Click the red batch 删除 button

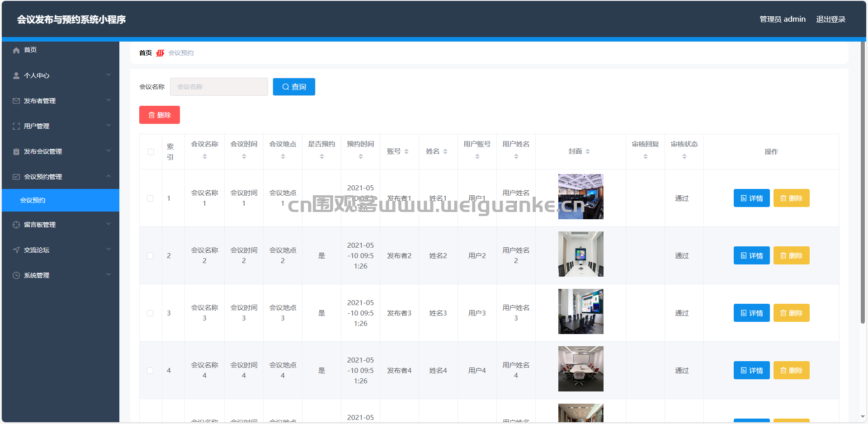tap(160, 115)
